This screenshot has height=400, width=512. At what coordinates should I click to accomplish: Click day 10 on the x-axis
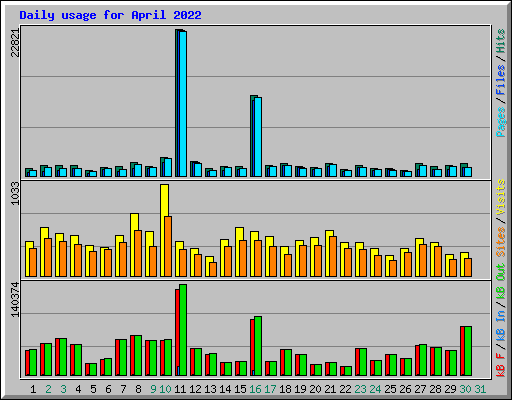pyautogui.click(x=165, y=389)
